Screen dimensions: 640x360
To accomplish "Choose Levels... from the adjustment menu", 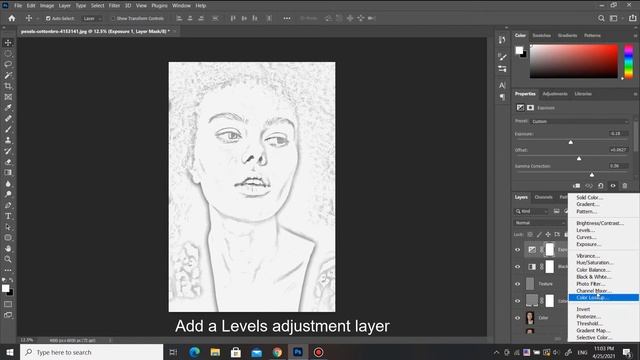I will [x=585, y=230].
